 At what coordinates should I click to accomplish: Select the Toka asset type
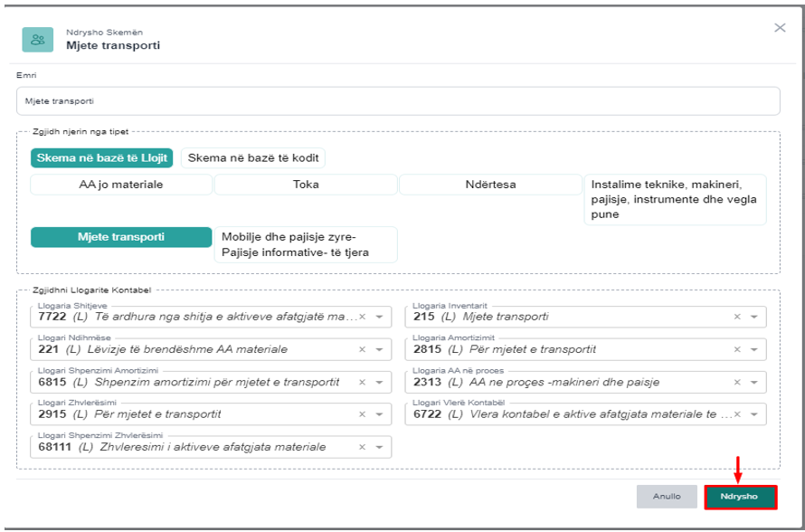tap(306, 185)
